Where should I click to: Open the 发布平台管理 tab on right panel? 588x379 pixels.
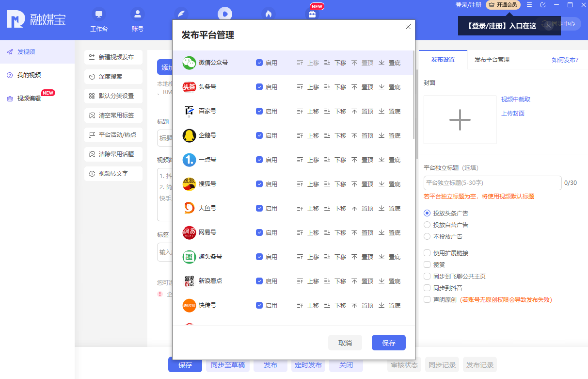click(491, 59)
